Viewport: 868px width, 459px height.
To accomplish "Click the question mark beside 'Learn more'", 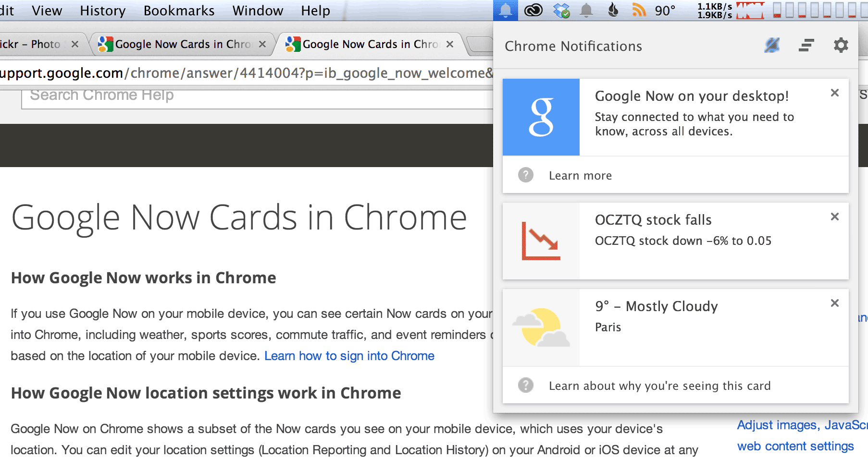I will pos(526,175).
